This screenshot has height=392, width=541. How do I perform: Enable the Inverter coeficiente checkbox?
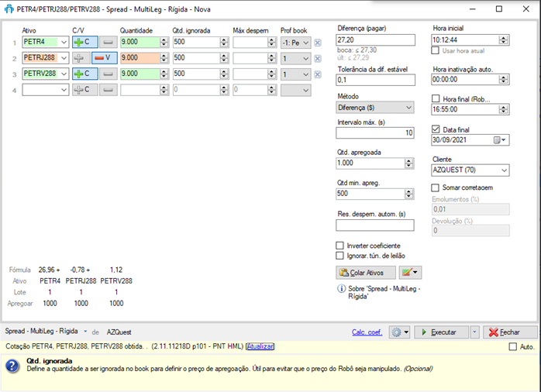click(339, 246)
